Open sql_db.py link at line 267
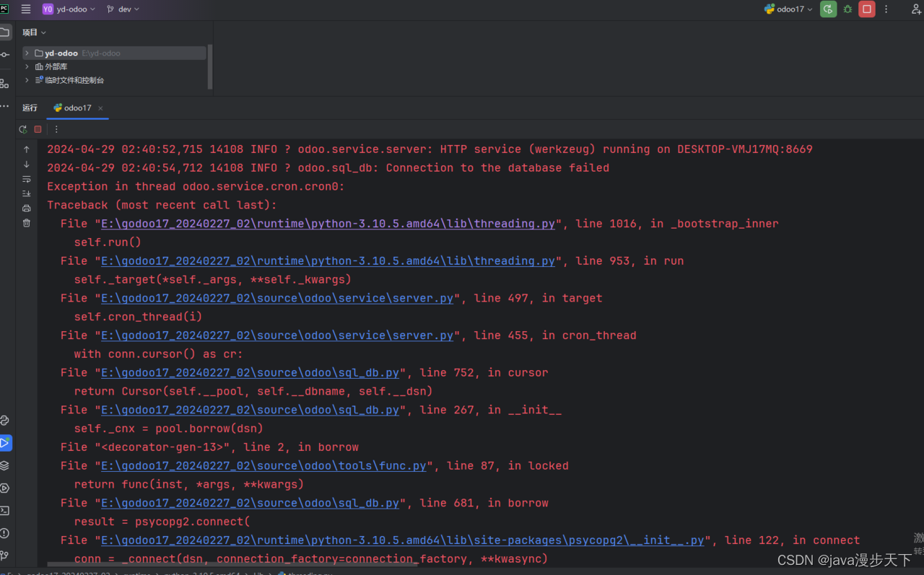Image resolution: width=924 pixels, height=575 pixels. click(250, 410)
